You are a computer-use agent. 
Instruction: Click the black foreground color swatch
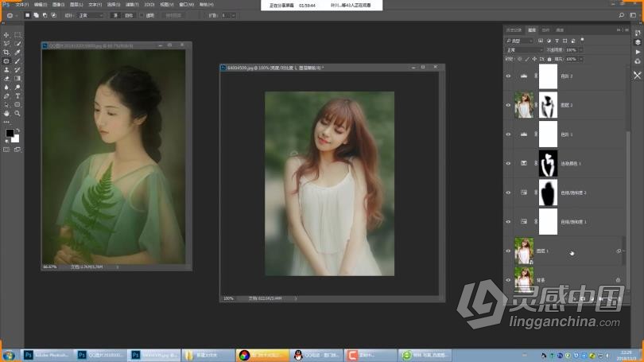[9, 132]
